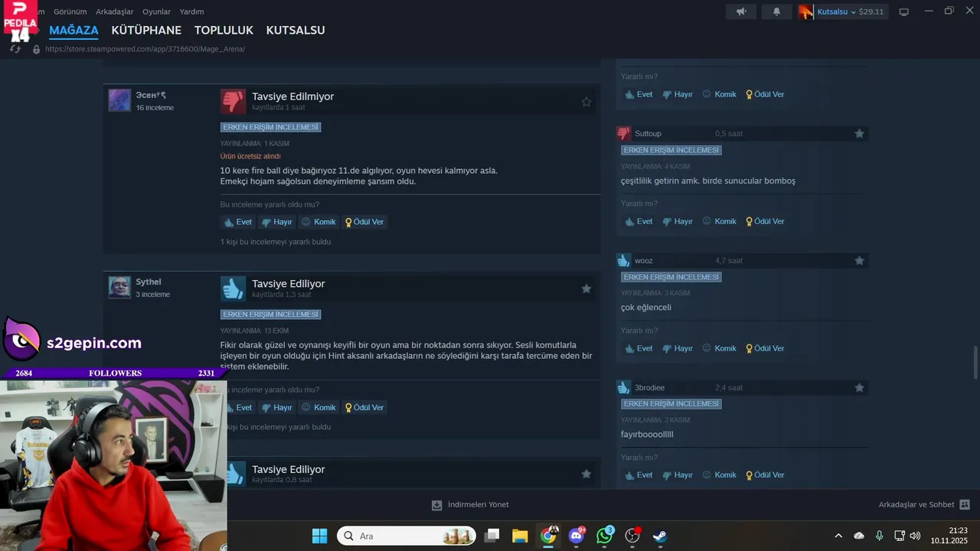Open the Tavsiye Edilmiyor review title
Viewport: 980px width, 551px height.
[292, 96]
